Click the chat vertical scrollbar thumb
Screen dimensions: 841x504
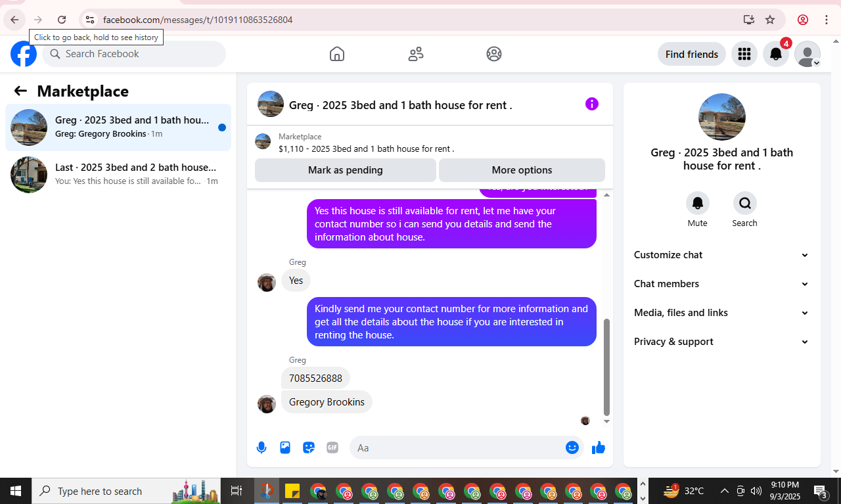[x=606, y=367]
